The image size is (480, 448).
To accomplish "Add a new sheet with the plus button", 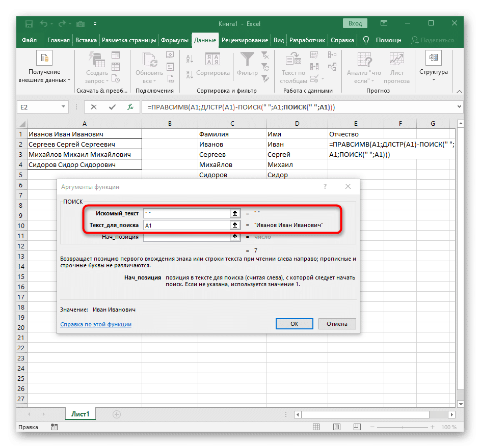I will 117,414.
